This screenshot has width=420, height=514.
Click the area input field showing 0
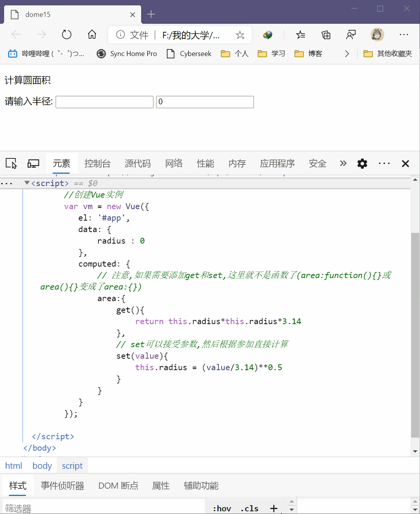coord(205,102)
